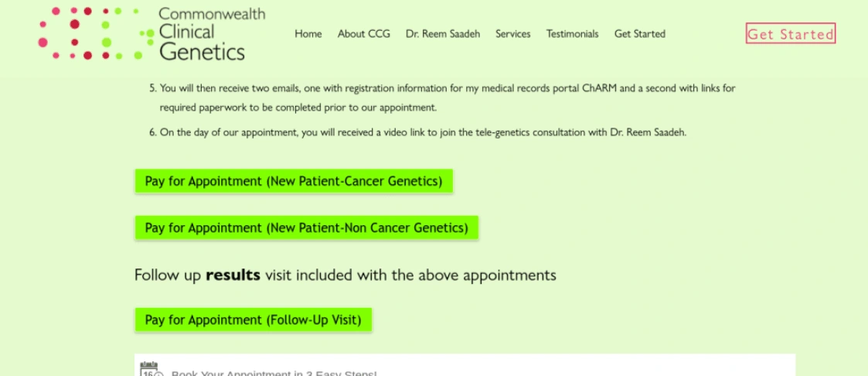Click the Commonwealth Clinical Genetics logo text
Screen dimensions: 868x376
[x=212, y=33]
